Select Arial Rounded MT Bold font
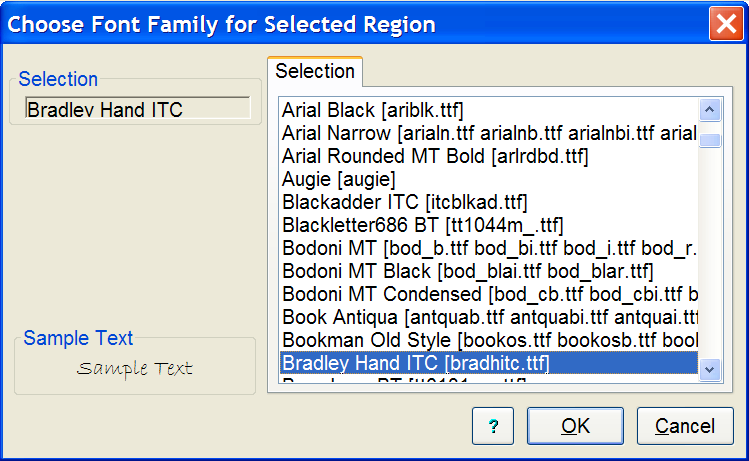The height and width of the screenshot is (461, 749). [435, 156]
